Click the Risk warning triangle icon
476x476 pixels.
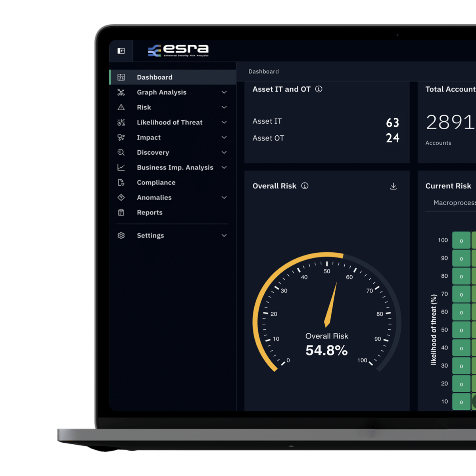(x=121, y=107)
